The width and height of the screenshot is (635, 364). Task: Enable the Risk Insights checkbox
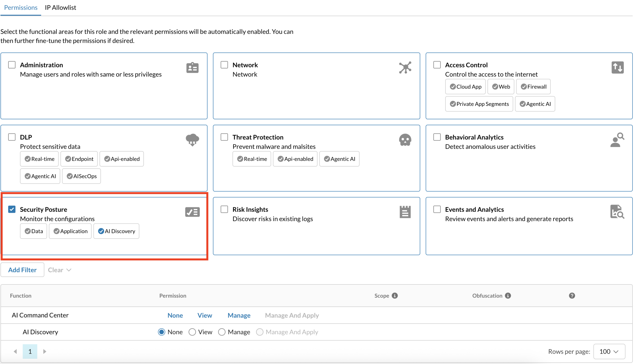224,209
